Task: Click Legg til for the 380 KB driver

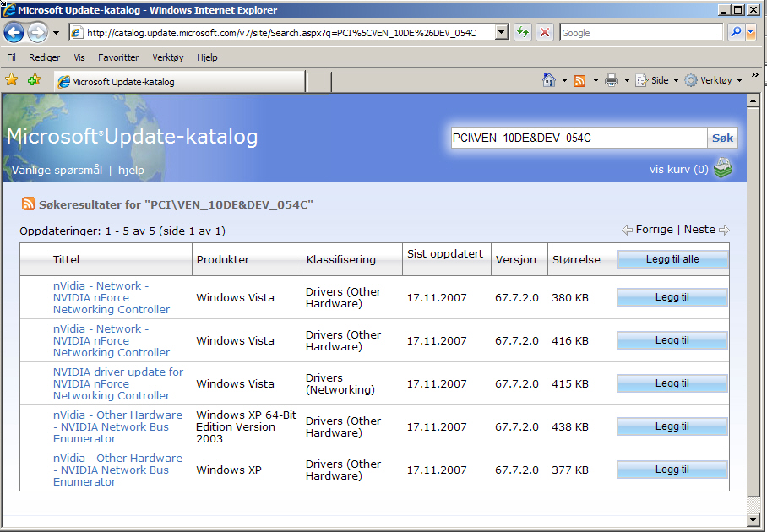Action: (672, 297)
